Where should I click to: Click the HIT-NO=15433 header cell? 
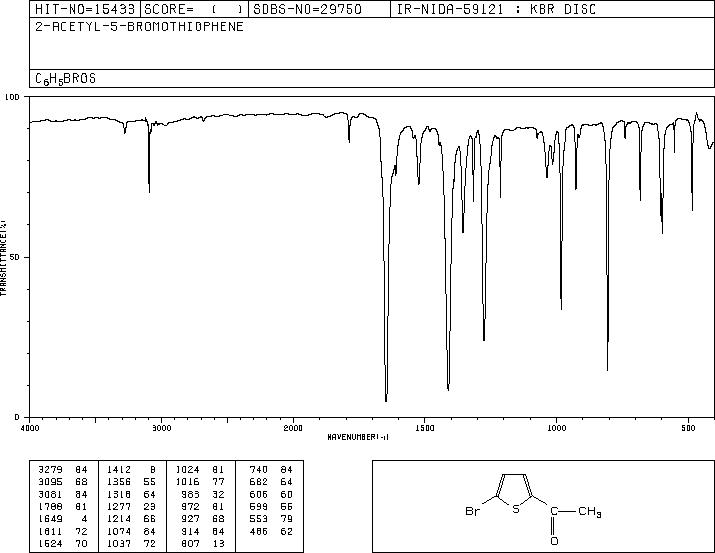[85, 9]
